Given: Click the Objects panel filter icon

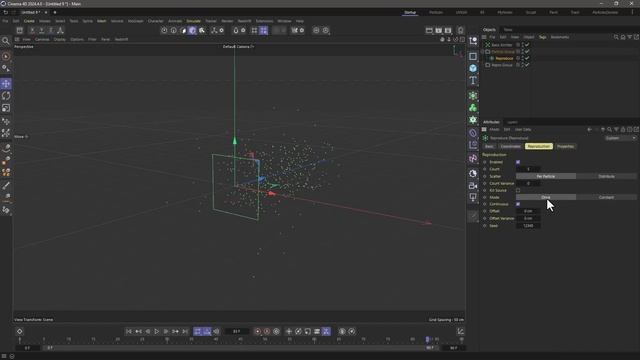Looking at the screenshot, I should click(x=629, y=37).
